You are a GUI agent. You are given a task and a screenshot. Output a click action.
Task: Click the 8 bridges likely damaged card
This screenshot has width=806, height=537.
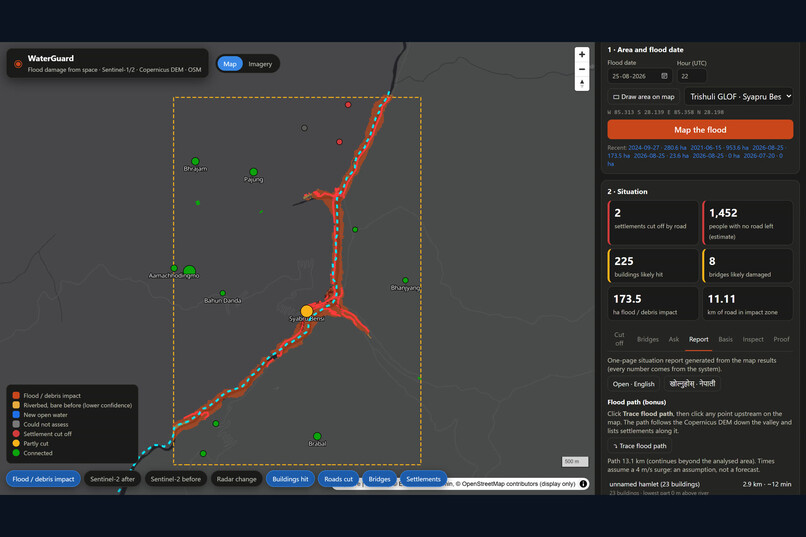[x=747, y=266]
